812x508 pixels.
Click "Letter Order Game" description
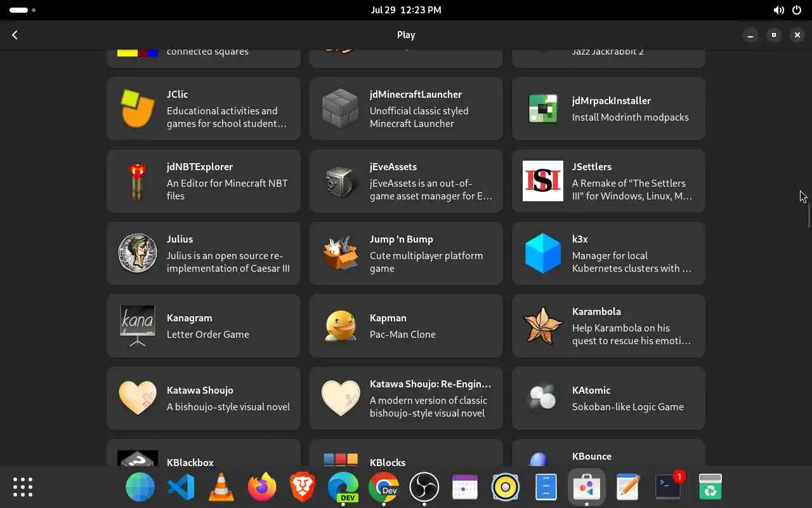207,334
